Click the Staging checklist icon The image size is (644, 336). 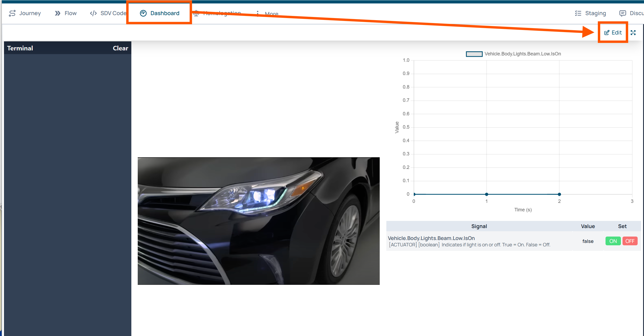point(578,13)
